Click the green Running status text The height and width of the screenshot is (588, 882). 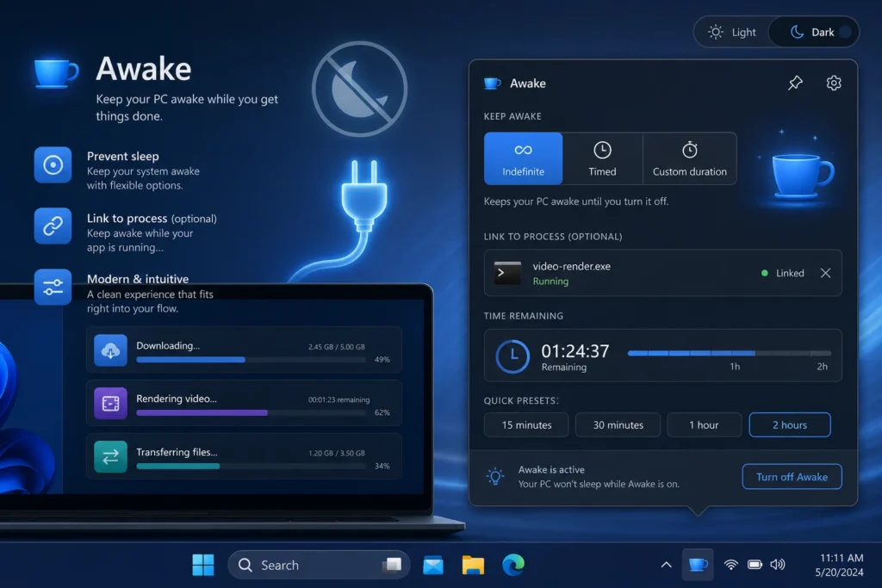[550, 281]
